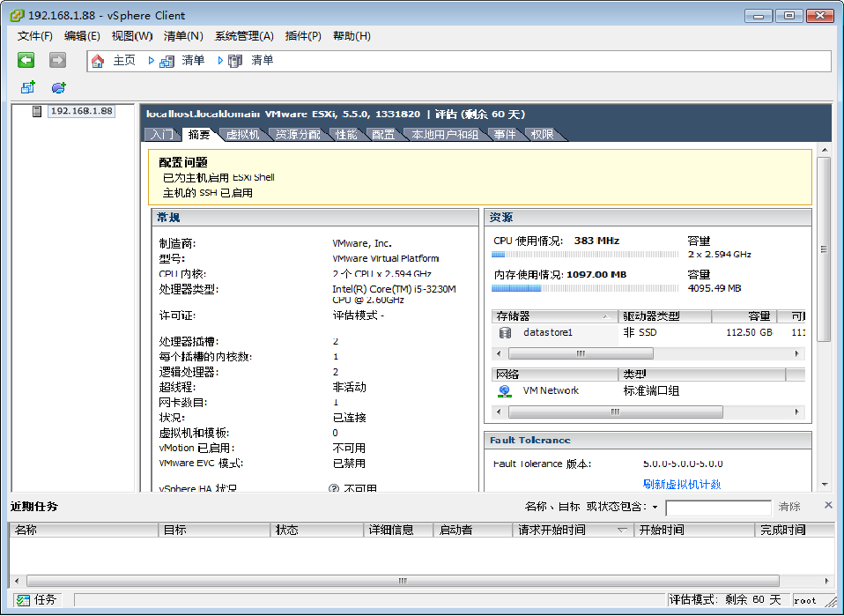Sort by 请求开始时间 column arrow

(622, 530)
